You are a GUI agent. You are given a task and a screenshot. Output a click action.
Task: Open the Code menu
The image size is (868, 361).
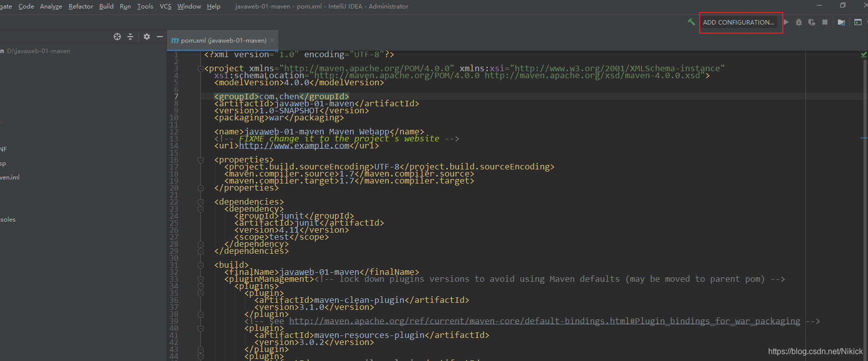(26, 6)
